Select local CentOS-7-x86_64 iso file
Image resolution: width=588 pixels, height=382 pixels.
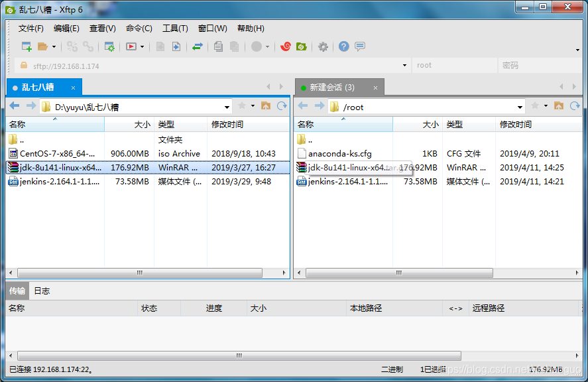(148, 153)
